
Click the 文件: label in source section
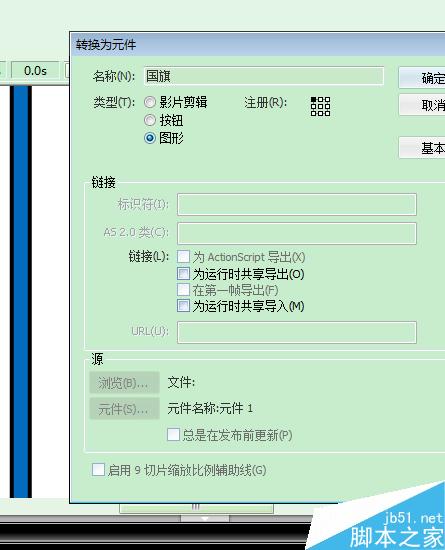pyautogui.click(x=181, y=382)
